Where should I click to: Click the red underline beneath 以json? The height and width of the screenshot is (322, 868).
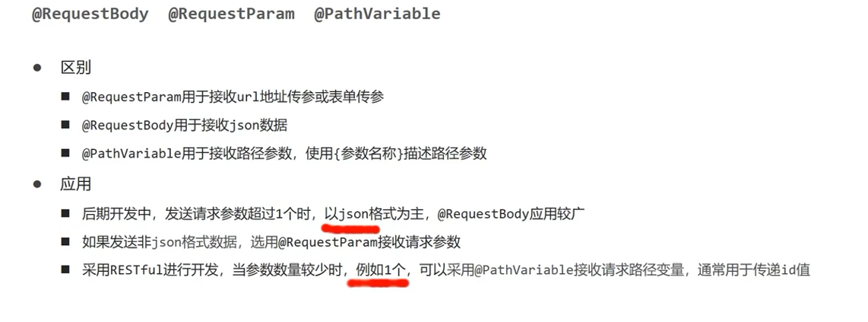(351, 228)
